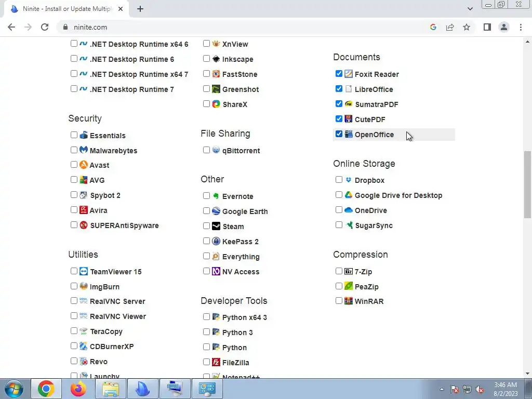
Task: Show hidden system tray icons
Action: [442, 389]
